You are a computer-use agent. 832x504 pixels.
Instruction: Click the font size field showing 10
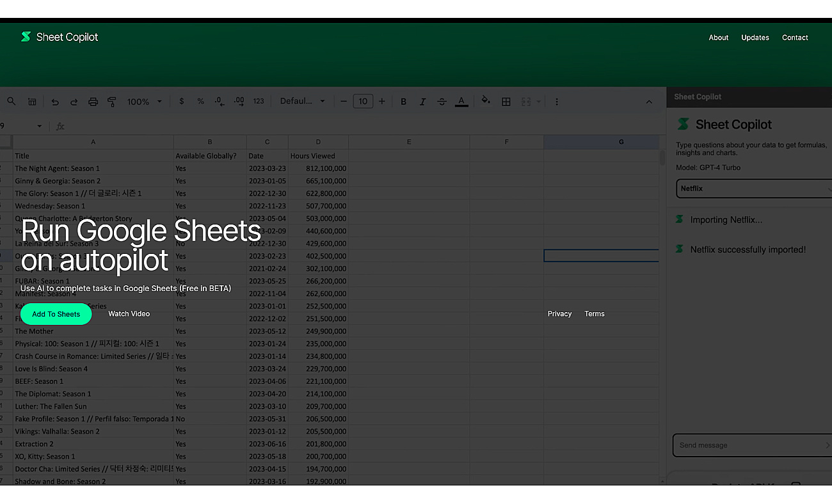[363, 101]
